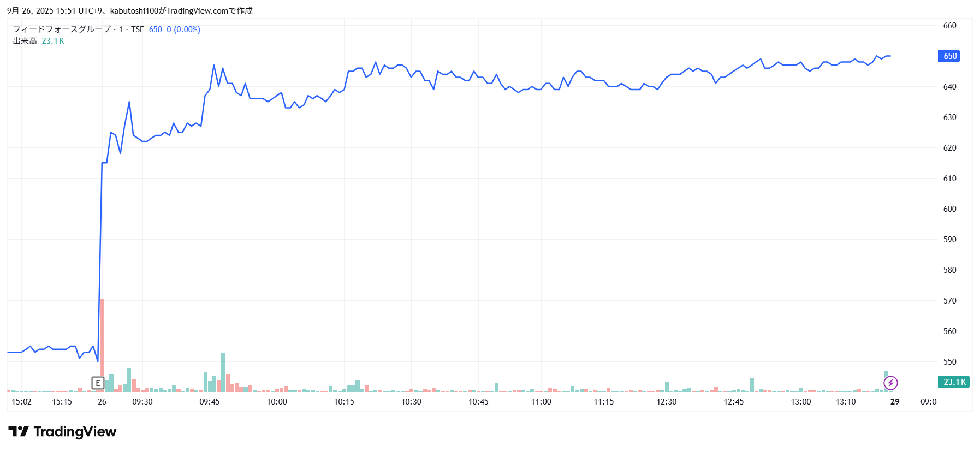Click the 10:00 time axis label

click(277, 402)
